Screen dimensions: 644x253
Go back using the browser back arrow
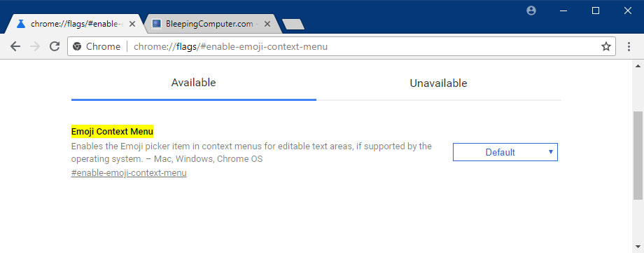[x=15, y=46]
